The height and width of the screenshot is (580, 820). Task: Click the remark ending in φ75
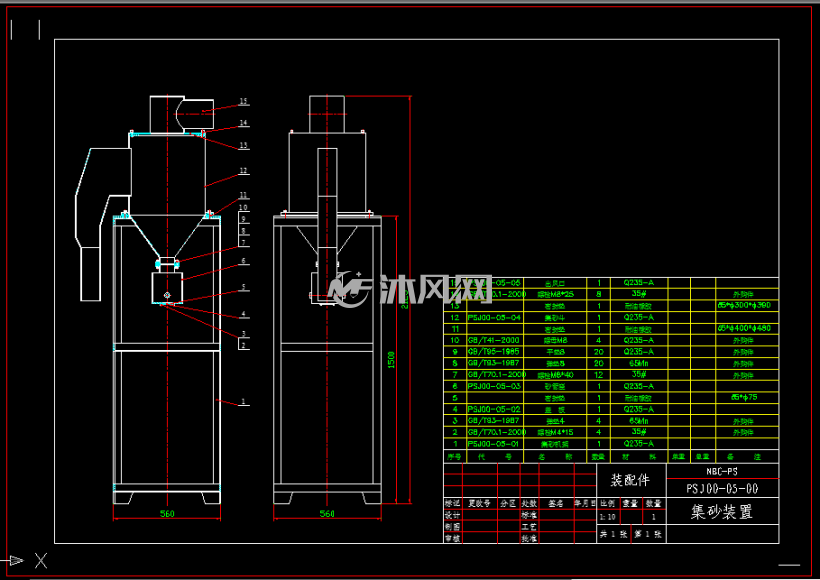[744, 397]
